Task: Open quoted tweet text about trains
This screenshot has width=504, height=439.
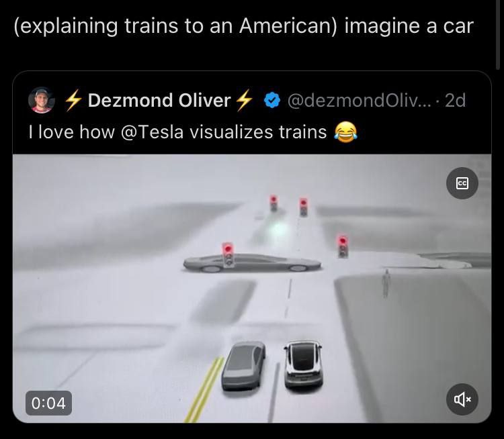Action: tap(193, 132)
